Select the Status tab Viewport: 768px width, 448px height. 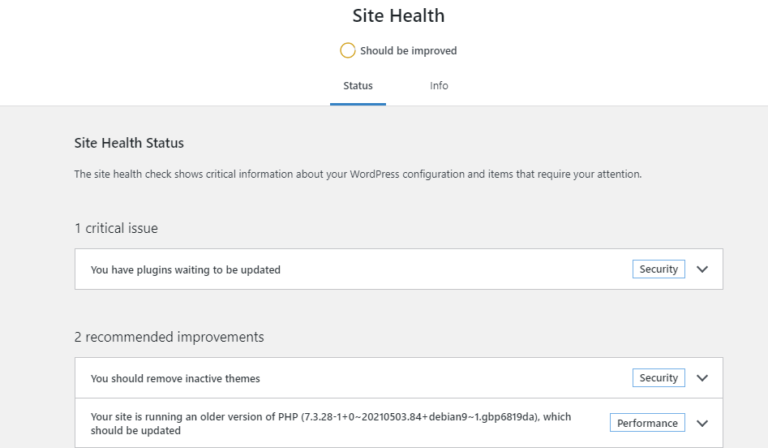pos(358,86)
